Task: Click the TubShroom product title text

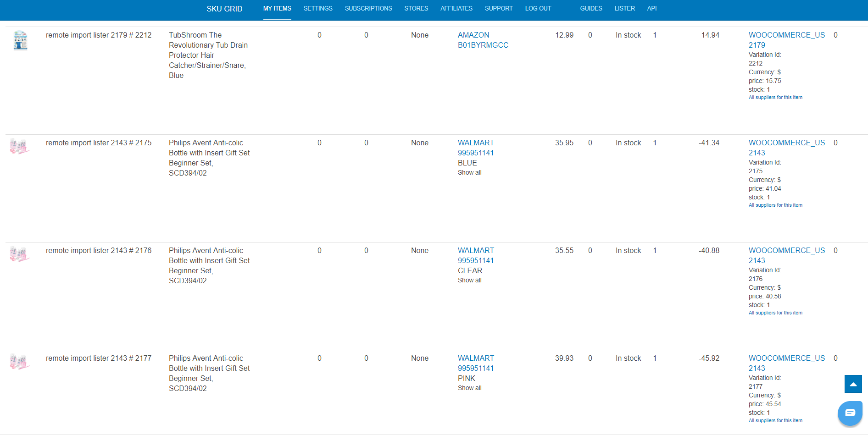Action: tap(208, 55)
